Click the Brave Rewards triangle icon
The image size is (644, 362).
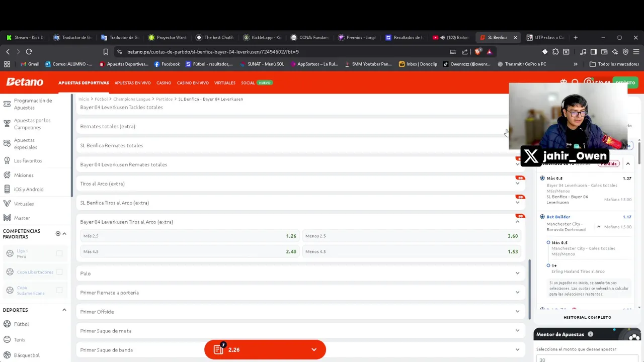[x=489, y=51]
